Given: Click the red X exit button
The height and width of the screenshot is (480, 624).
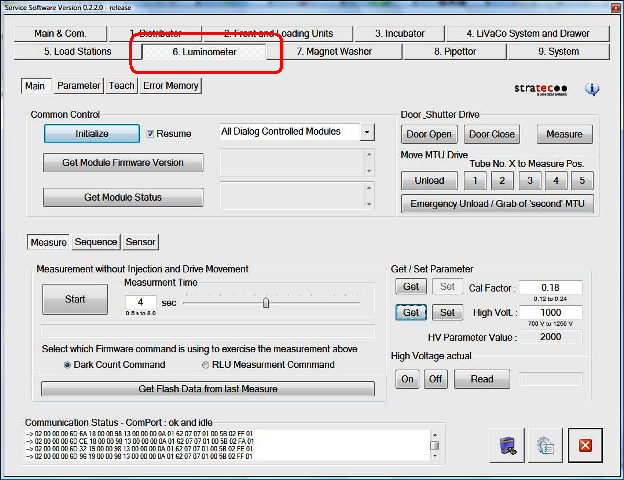Looking at the screenshot, I should (x=586, y=445).
